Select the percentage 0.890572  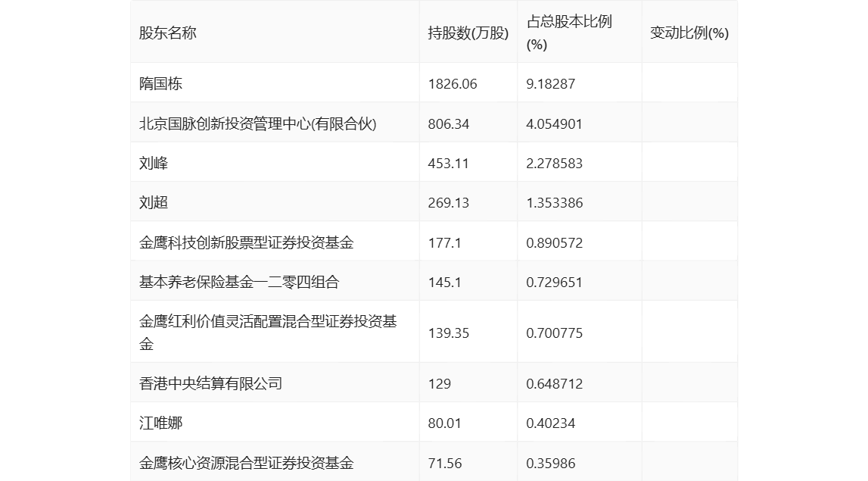[554, 242]
